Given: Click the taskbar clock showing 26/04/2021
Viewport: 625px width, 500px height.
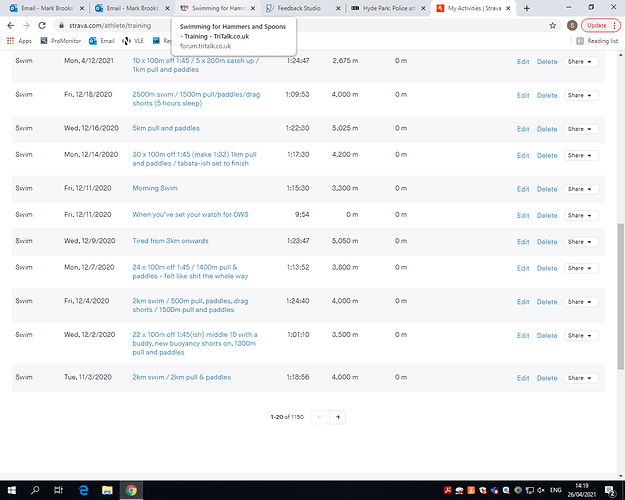Looking at the screenshot, I should [582, 490].
